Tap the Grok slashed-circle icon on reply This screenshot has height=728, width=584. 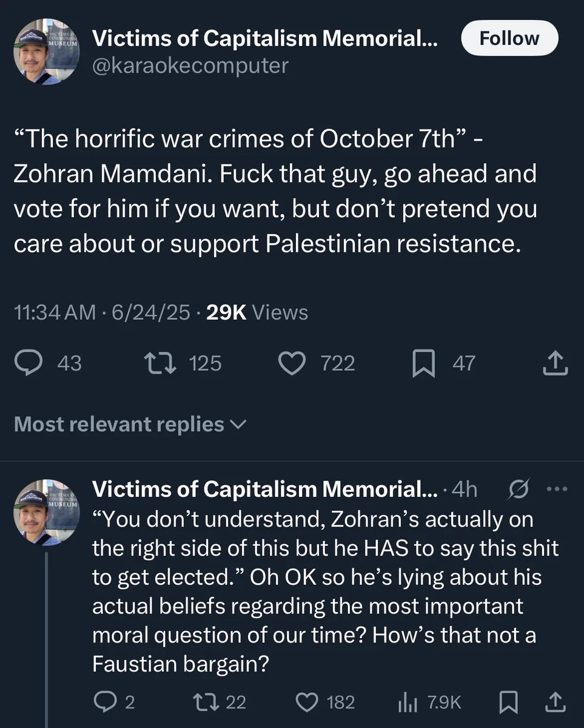coord(519,489)
